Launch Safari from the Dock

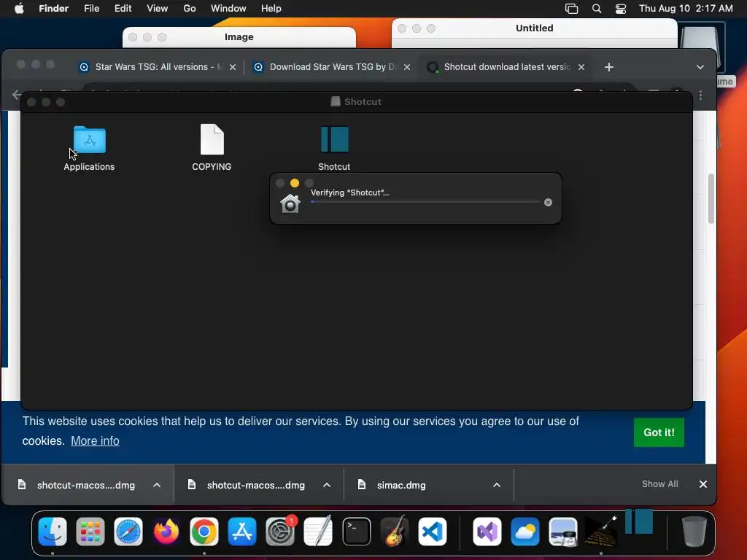128,531
